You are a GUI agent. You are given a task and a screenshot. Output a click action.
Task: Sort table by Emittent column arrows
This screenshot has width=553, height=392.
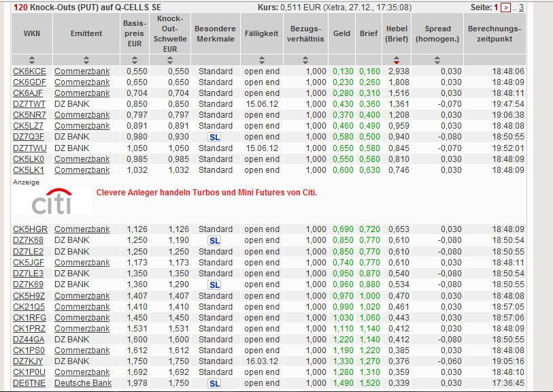point(86,60)
